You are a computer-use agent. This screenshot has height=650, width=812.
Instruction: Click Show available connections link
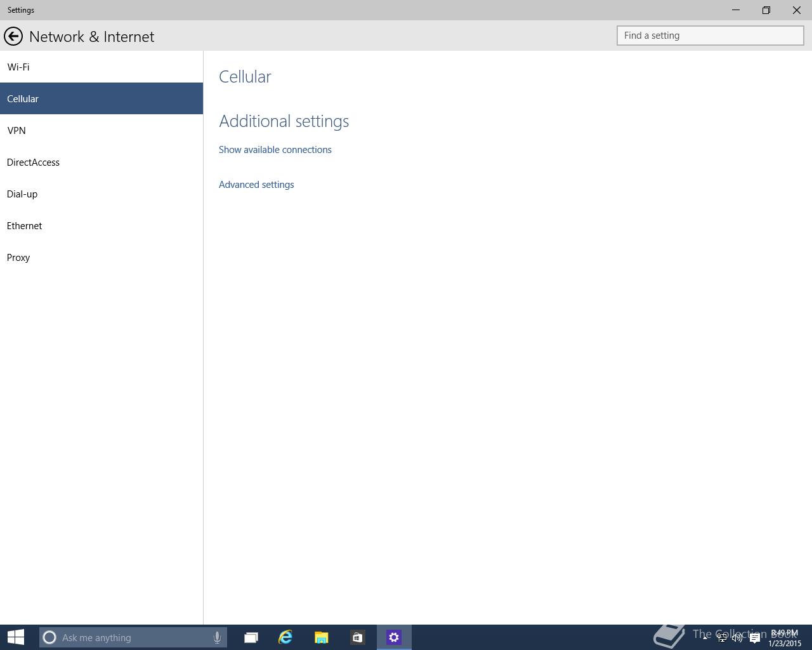click(x=275, y=150)
